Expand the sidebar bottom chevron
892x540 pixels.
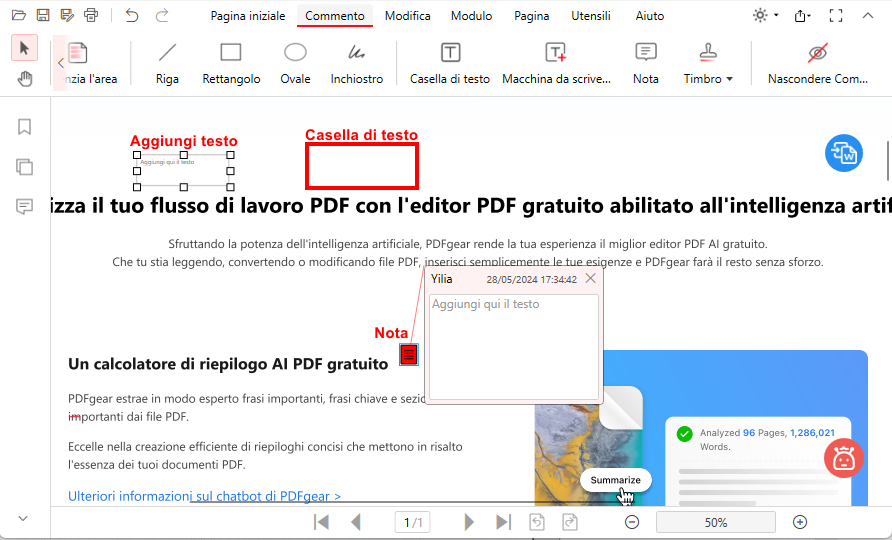click(x=23, y=518)
